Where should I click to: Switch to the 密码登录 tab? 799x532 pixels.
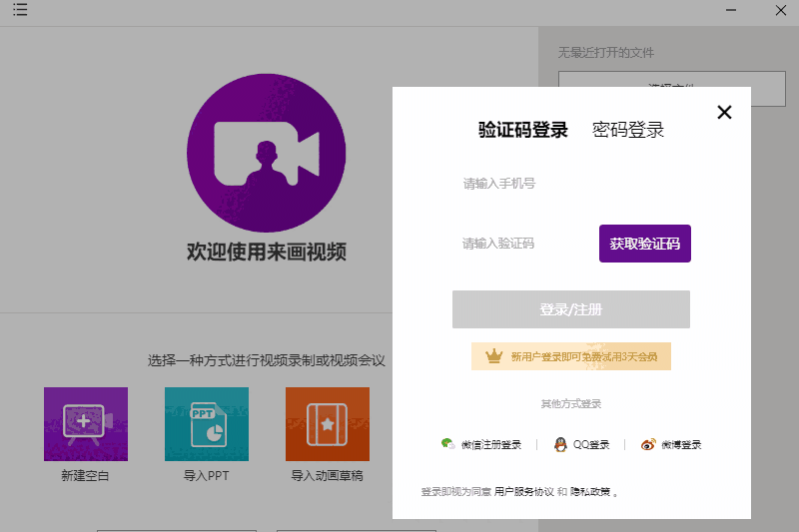628,130
